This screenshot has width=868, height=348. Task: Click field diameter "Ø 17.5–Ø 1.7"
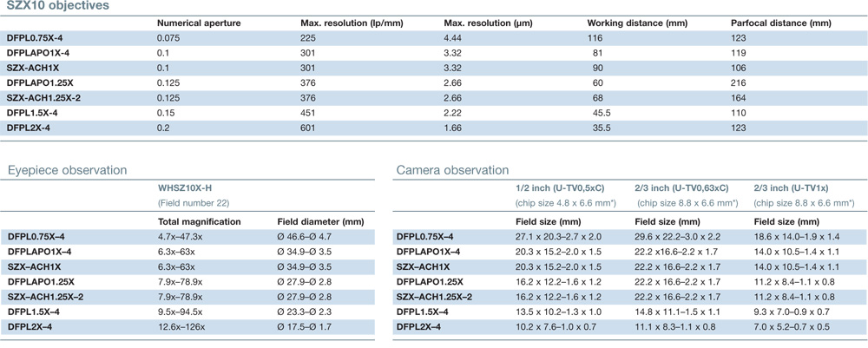click(x=303, y=327)
